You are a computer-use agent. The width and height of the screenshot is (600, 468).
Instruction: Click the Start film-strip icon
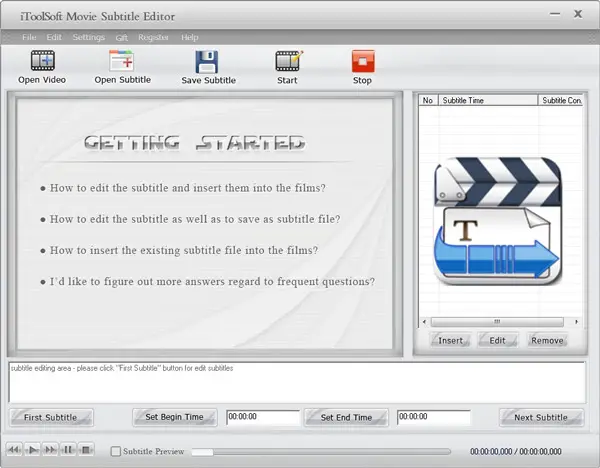click(289, 61)
